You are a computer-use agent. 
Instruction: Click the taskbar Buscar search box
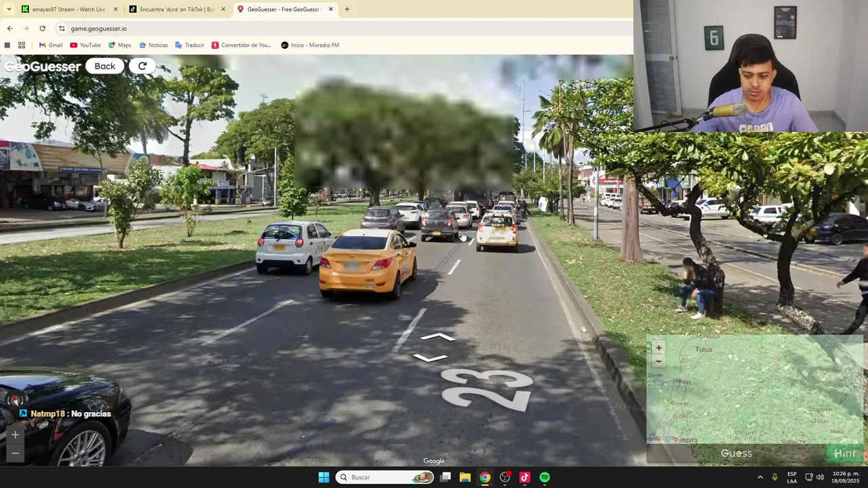[x=384, y=477]
